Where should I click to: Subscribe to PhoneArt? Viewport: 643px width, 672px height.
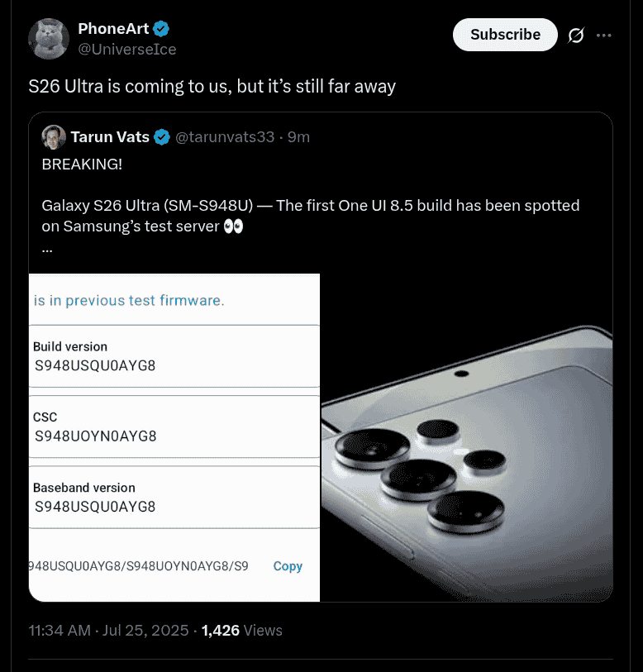(505, 35)
